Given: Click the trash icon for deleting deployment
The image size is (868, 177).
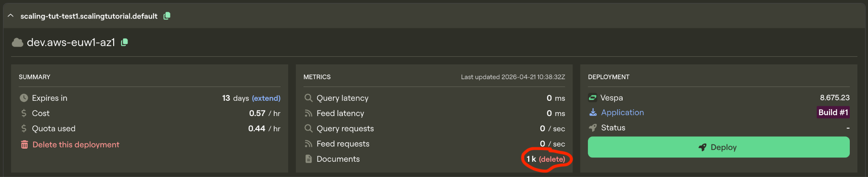Looking at the screenshot, I should (24, 145).
